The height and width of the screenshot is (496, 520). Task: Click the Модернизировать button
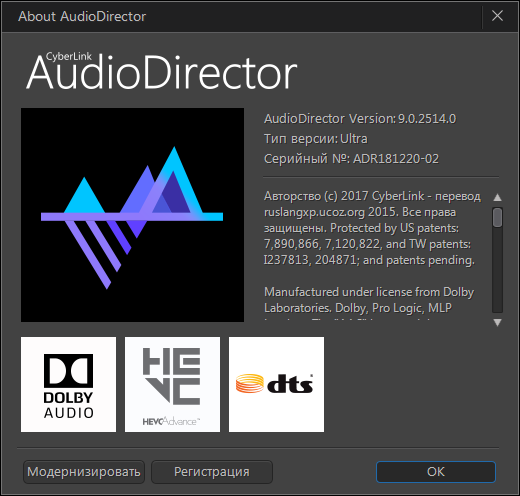point(84,472)
